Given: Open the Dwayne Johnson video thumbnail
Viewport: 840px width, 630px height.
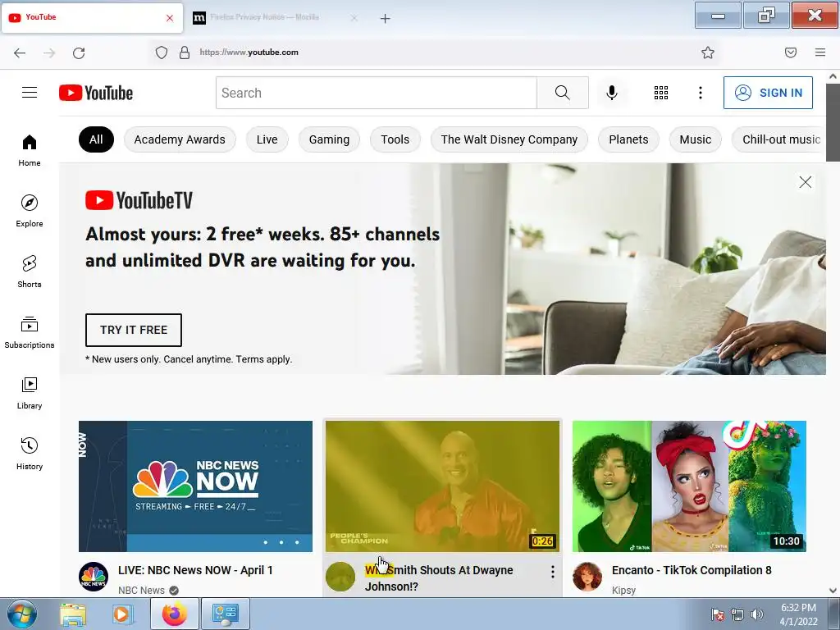Looking at the screenshot, I should point(442,486).
